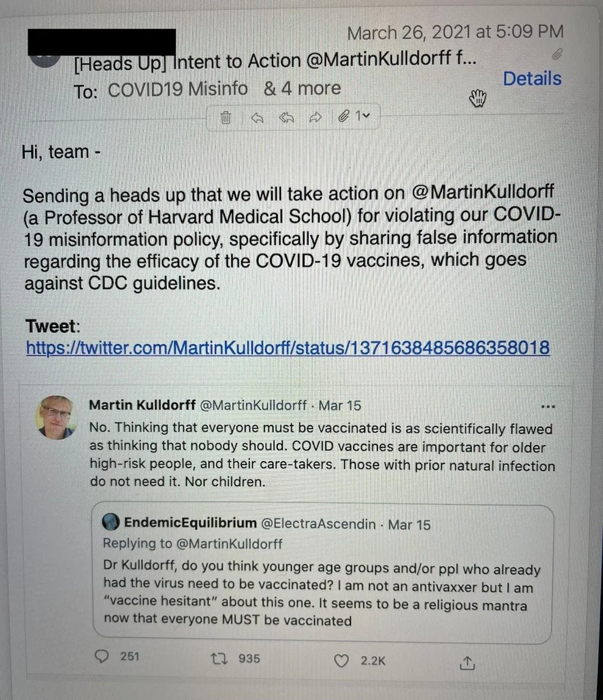Like the tweet via heart icon
603x700 pixels.
pyautogui.click(x=341, y=661)
